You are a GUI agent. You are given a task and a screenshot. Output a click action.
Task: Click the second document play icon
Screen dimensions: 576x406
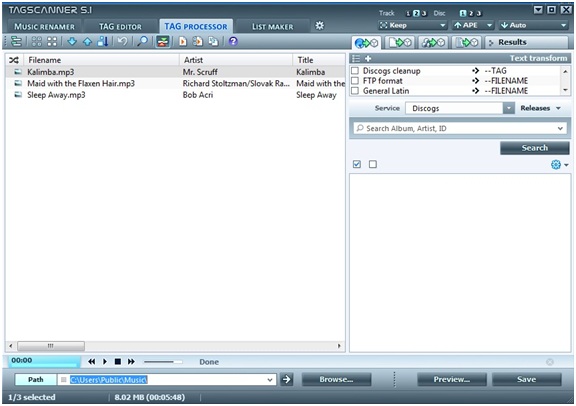(x=198, y=42)
